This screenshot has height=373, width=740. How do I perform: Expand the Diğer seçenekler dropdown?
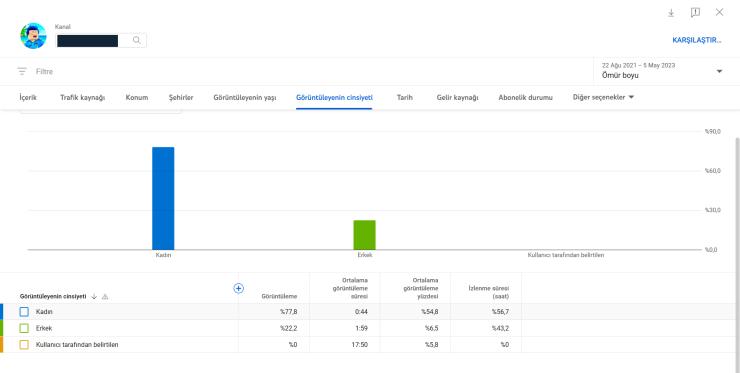(x=603, y=97)
